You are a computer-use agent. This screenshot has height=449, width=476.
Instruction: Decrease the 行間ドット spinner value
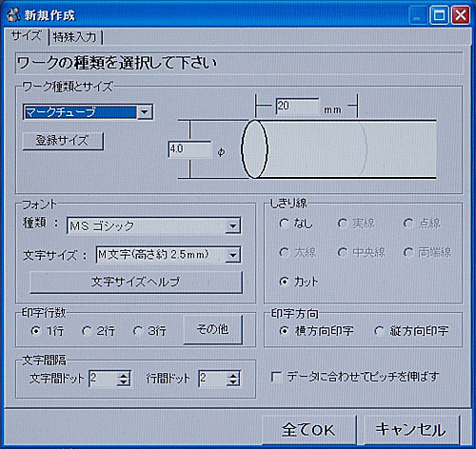tap(233, 382)
